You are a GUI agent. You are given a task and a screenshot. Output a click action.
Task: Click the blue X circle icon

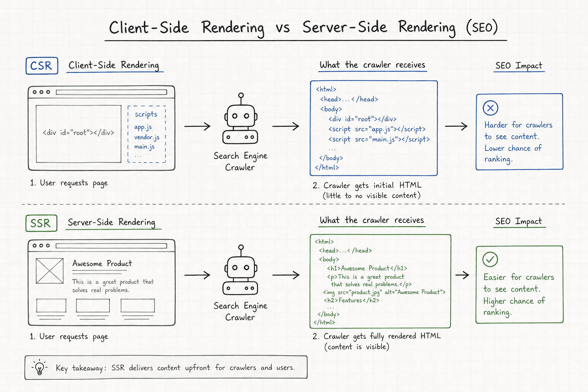point(490,108)
